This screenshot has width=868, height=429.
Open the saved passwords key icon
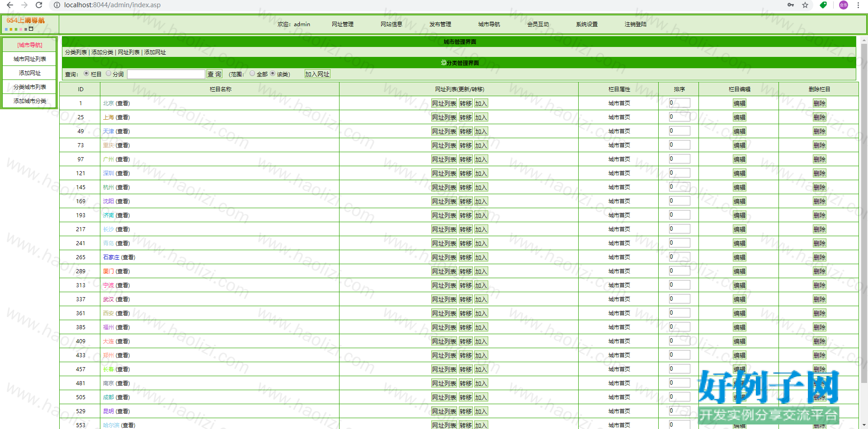(x=791, y=5)
